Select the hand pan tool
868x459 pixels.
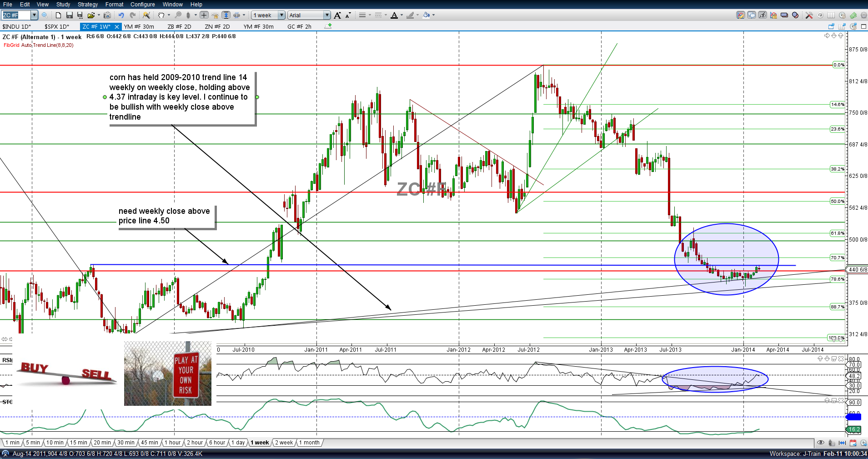pyautogui.click(x=161, y=15)
